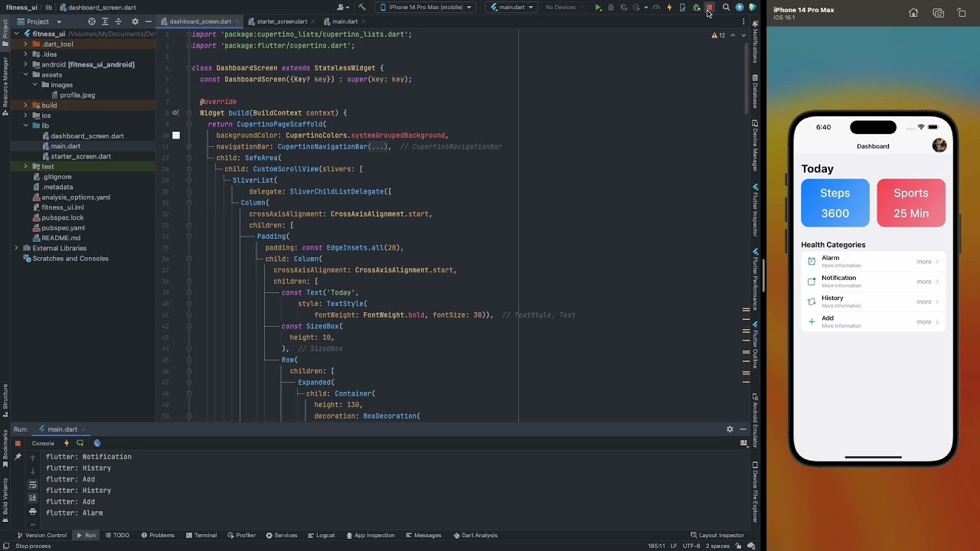Collapse All icon in Project panel header
The width and height of the screenshot is (980, 551).
click(118, 21)
